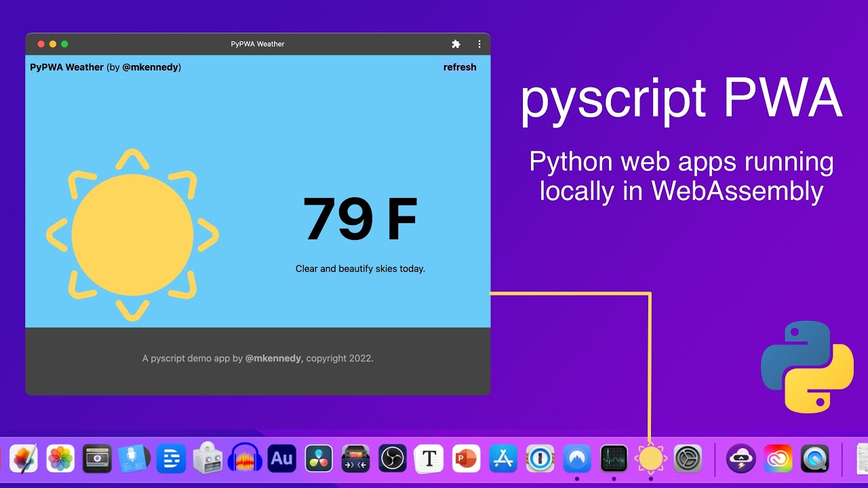Image resolution: width=868 pixels, height=488 pixels.
Task: Open QuickTime Player from the dock
Action: point(814,459)
